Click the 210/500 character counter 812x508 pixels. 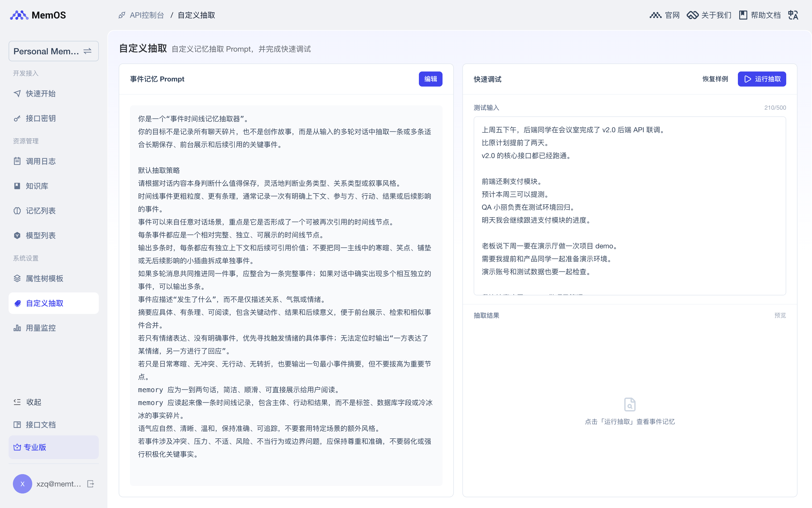coord(775,108)
